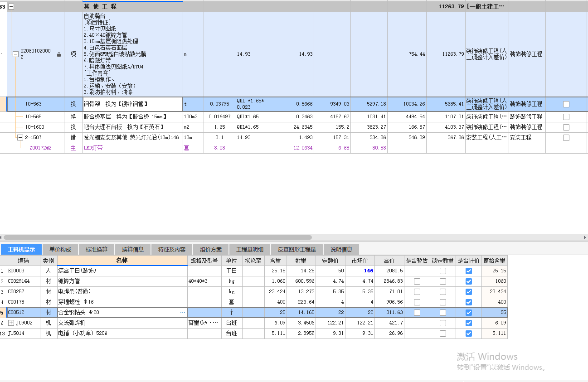Select total price 11263.79 in item row
Image resolution: width=588 pixels, height=382 pixels.
[446, 54]
